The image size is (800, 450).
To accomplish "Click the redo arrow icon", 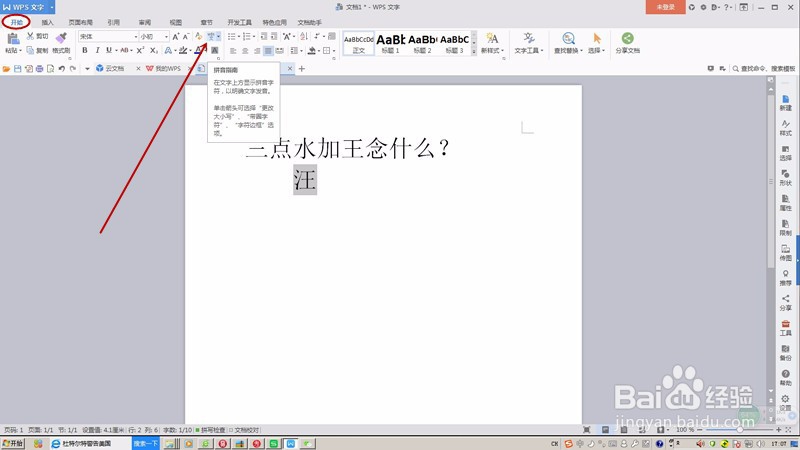I will pos(73,69).
